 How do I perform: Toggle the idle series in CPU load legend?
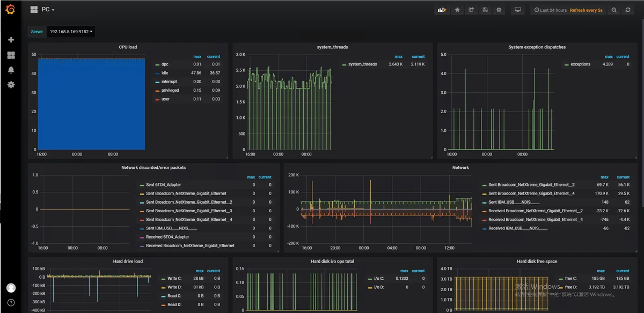(165, 73)
